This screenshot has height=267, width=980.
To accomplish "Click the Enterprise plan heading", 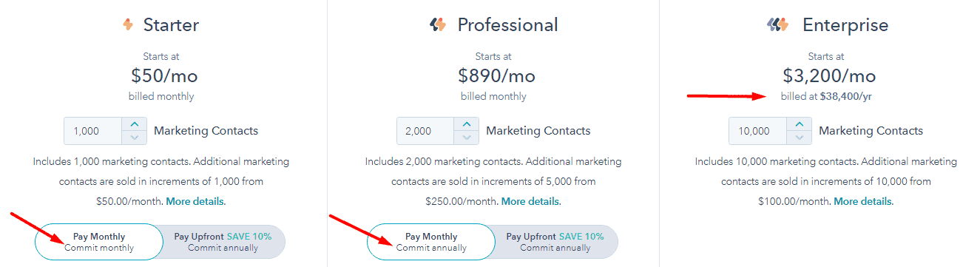I will (845, 25).
